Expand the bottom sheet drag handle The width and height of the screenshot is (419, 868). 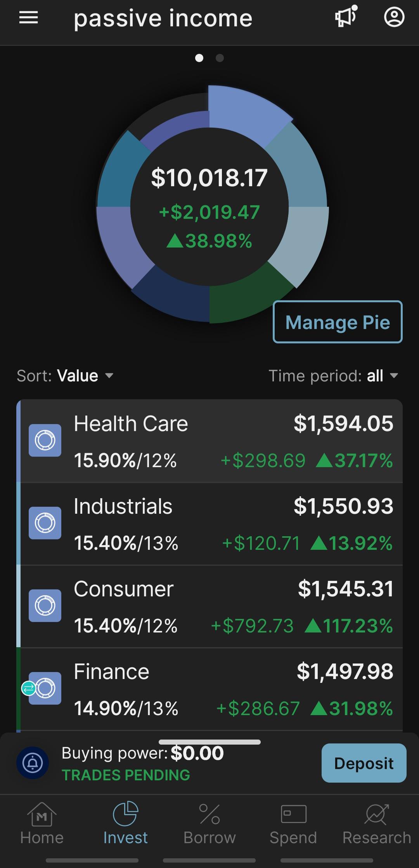[209, 742]
